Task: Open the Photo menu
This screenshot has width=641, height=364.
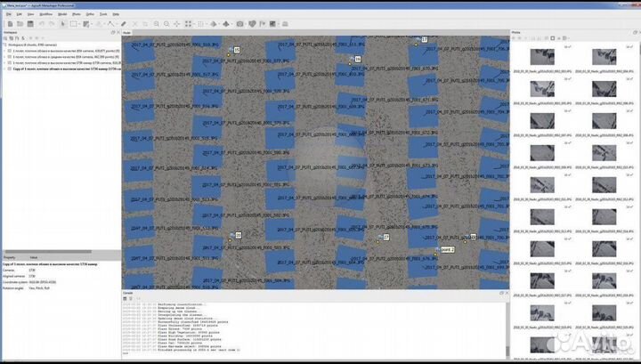Action: [77, 14]
